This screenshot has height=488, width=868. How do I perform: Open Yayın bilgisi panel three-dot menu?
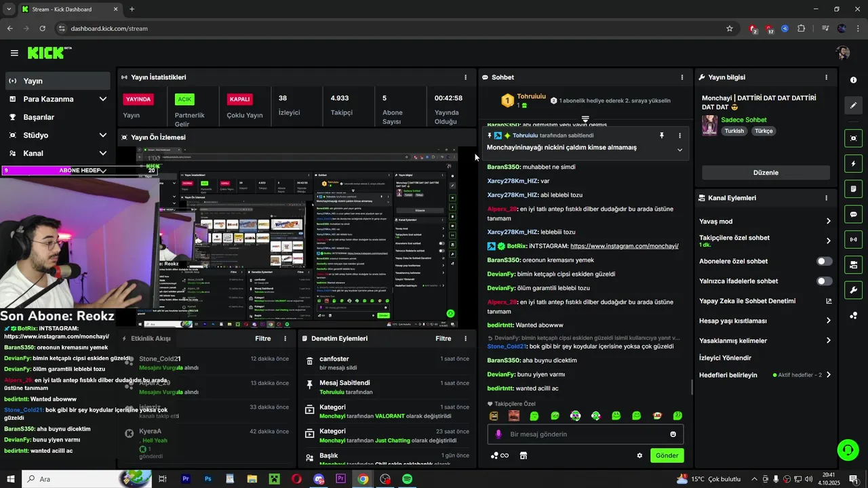pyautogui.click(x=826, y=77)
